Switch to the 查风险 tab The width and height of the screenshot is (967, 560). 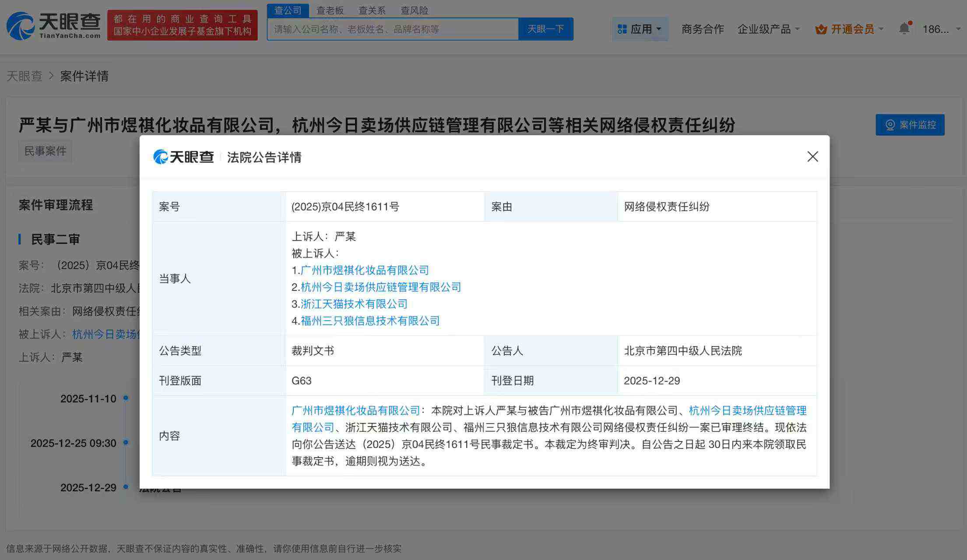tap(415, 10)
